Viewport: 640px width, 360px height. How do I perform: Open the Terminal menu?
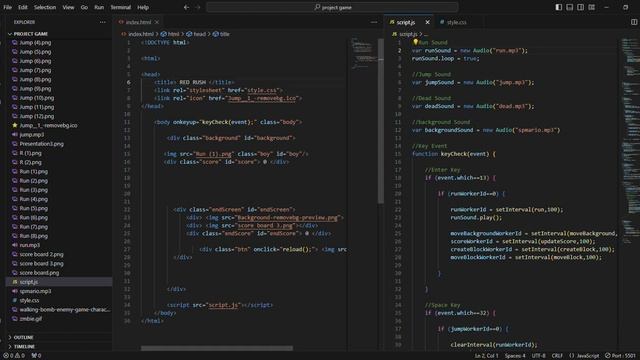[x=120, y=7]
